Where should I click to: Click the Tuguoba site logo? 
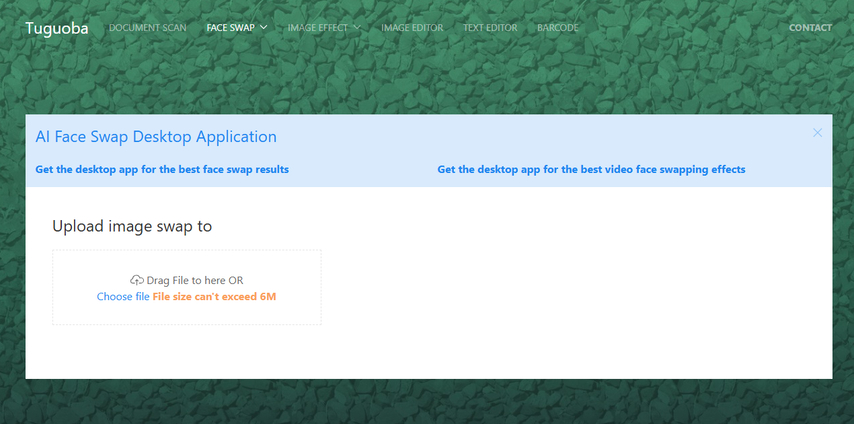coord(57,28)
